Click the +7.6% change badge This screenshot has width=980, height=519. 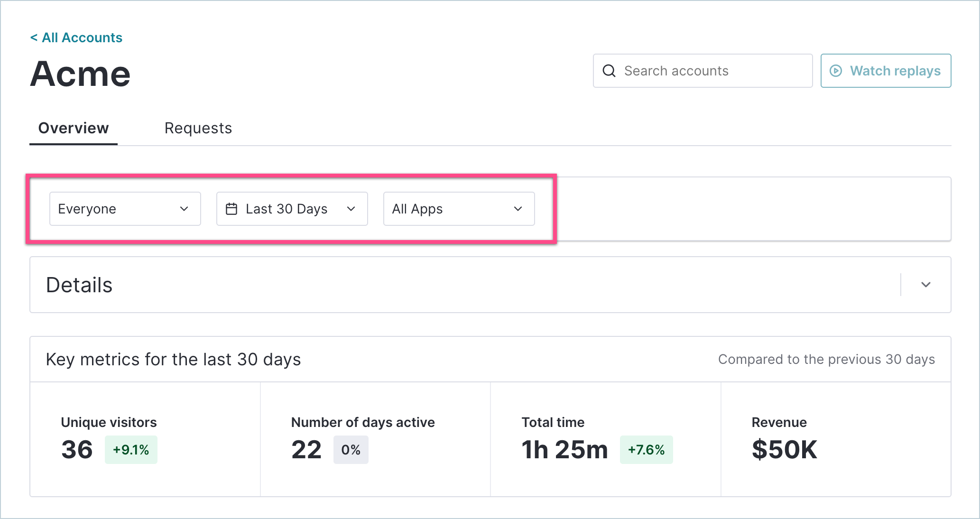[647, 450]
